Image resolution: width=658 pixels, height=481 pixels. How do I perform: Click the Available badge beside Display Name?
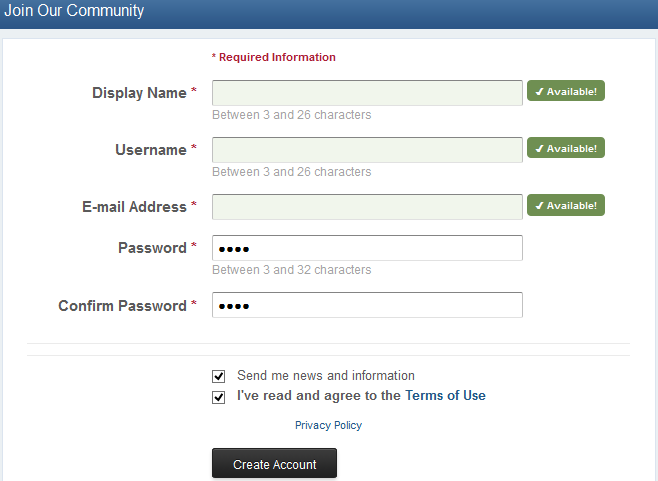click(566, 92)
